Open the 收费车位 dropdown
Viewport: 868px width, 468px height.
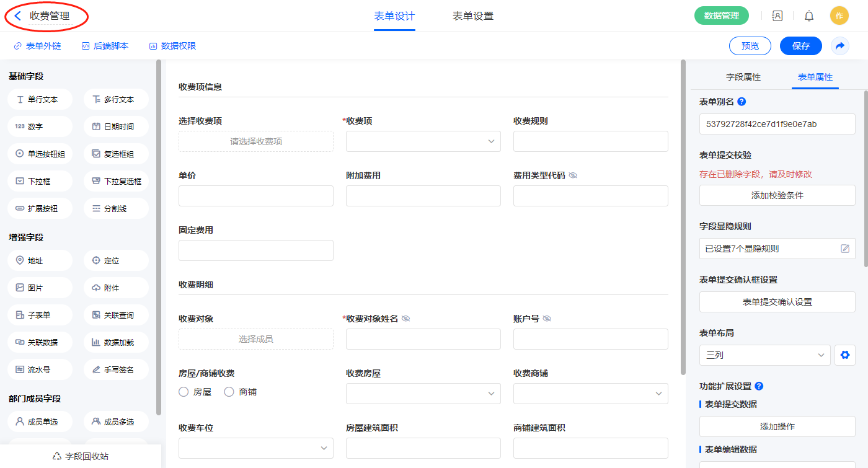pyautogui.click(x=256, y=448)
